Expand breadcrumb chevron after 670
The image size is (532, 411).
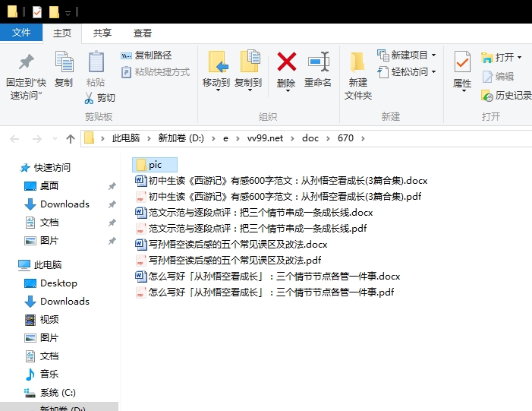[363, 138]
